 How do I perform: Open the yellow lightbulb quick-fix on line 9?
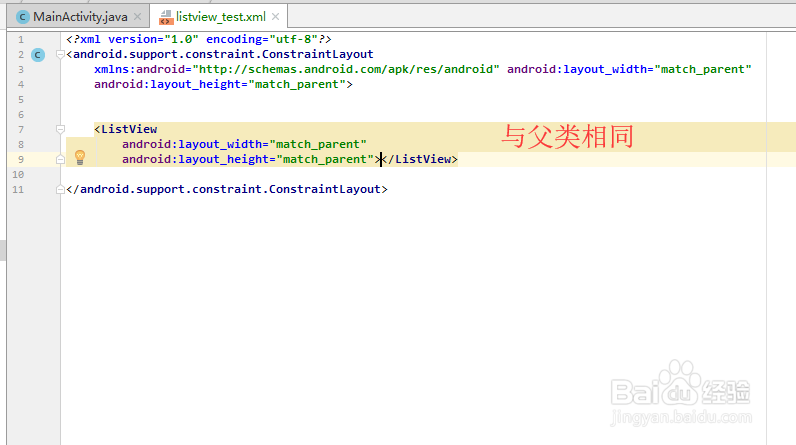point(80,158)
